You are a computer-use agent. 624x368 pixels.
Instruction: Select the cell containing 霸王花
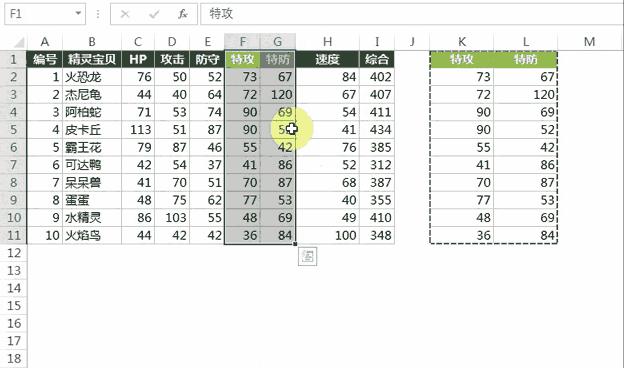click(x=92, y=147)
